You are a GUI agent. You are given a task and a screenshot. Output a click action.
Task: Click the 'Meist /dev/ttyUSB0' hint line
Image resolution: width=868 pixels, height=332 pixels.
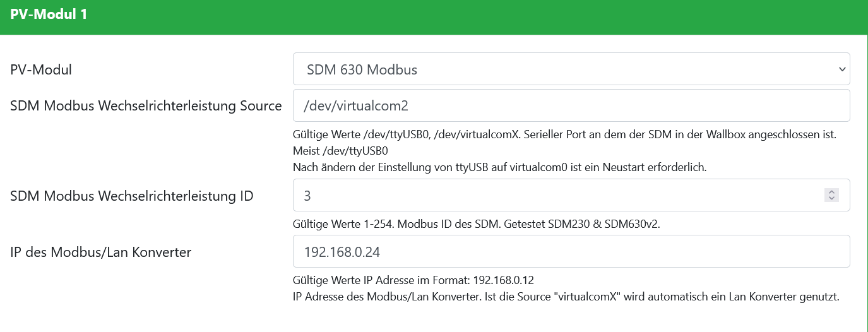tap(340, 151)
